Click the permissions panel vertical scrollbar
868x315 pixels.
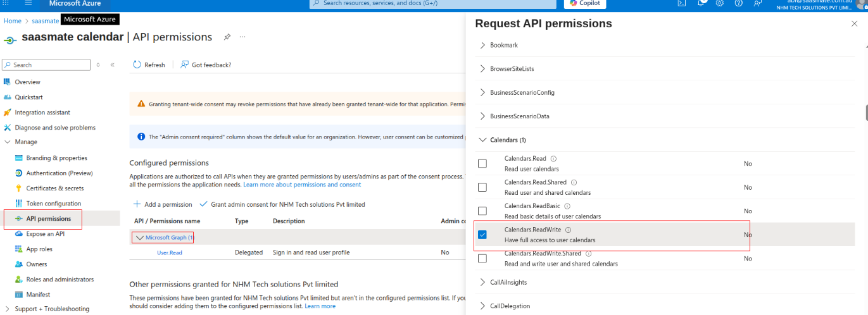(x=865, y=113)
